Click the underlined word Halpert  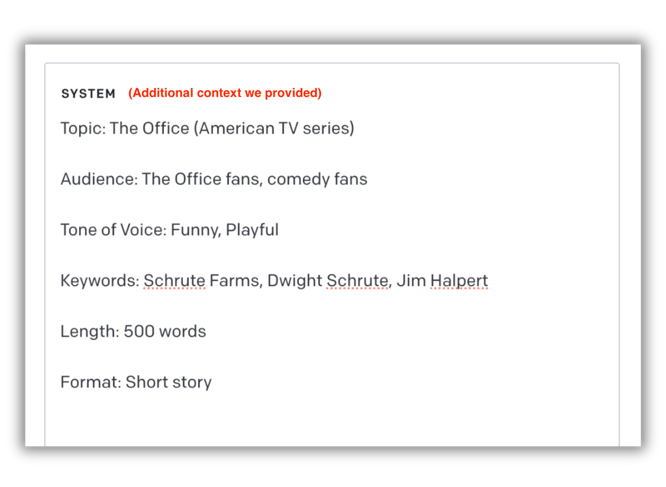459,281
